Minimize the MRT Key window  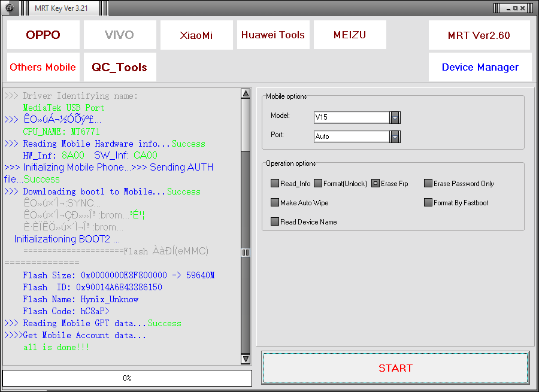click(503, 8)
